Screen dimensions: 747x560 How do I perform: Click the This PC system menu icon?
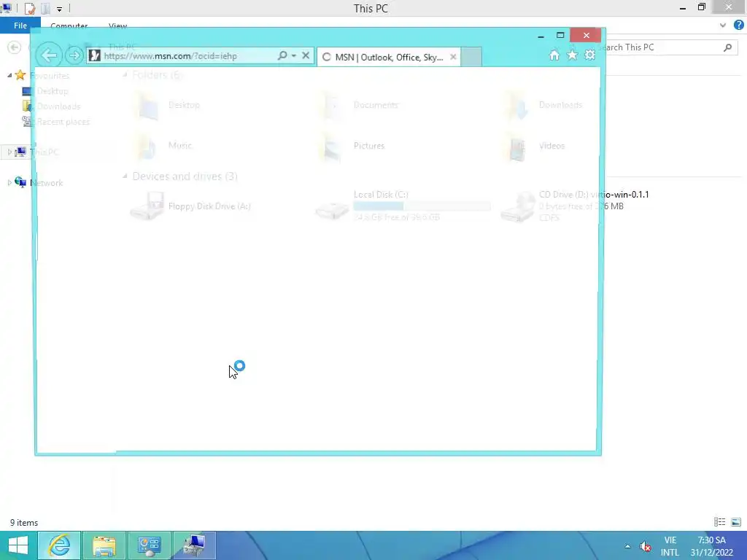[7, 8]
